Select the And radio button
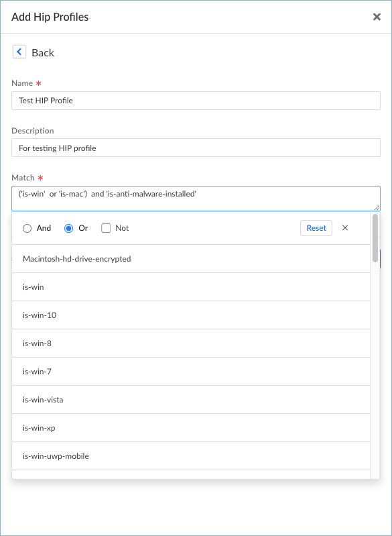The image size is (392, 536). (27, 228)
